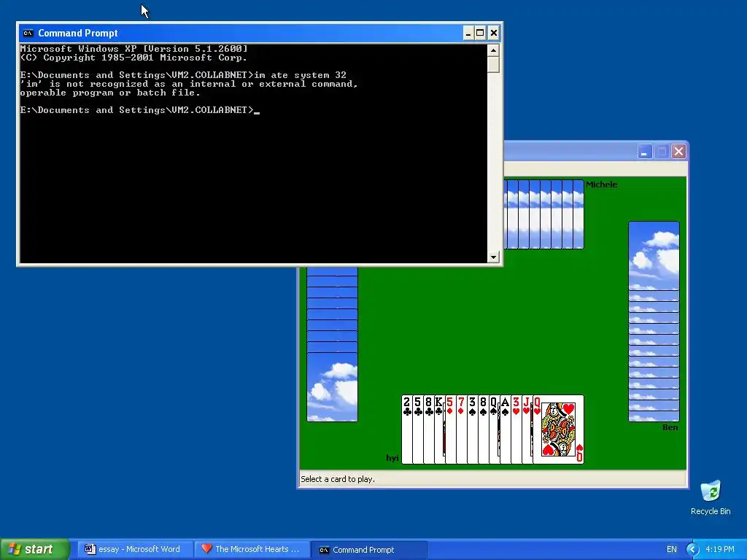
Task: Play the Jack of hearts card
Action: tap(527, 429)
